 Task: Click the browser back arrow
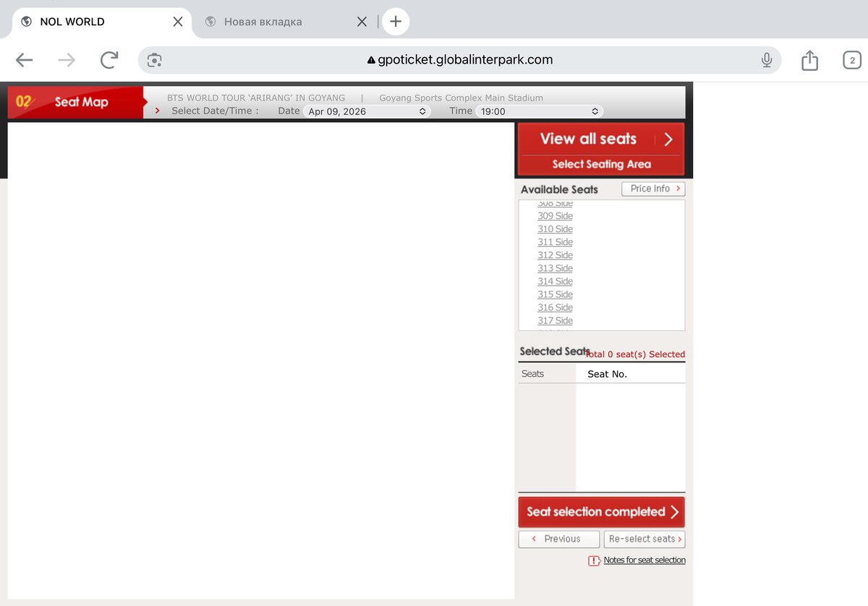pyautogui.click(x=24, y=60)
